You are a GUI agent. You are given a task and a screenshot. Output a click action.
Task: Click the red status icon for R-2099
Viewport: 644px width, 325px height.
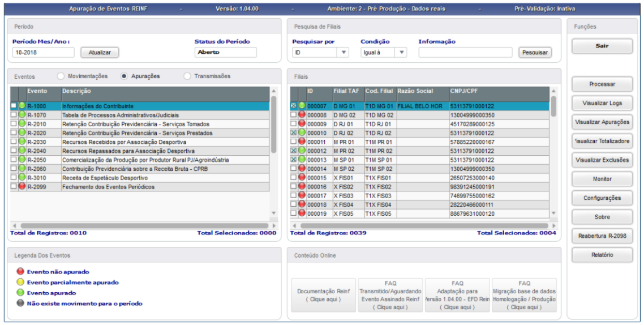[x=22, y=186]
